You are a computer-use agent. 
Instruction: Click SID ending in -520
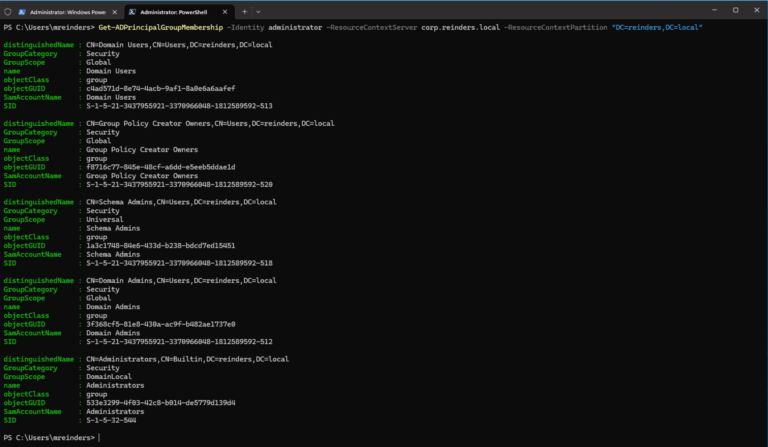[179, 185]
